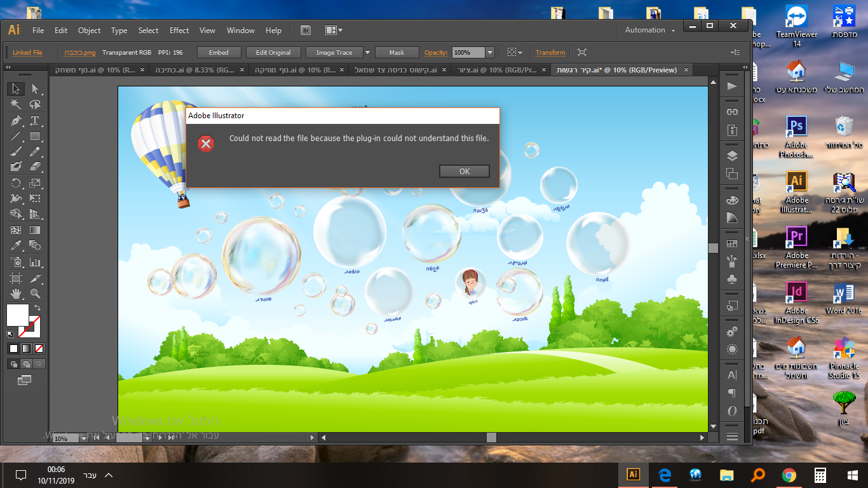Select the Scale tool
This screenshot has width=868, height=488.
[x=35, y=183]
